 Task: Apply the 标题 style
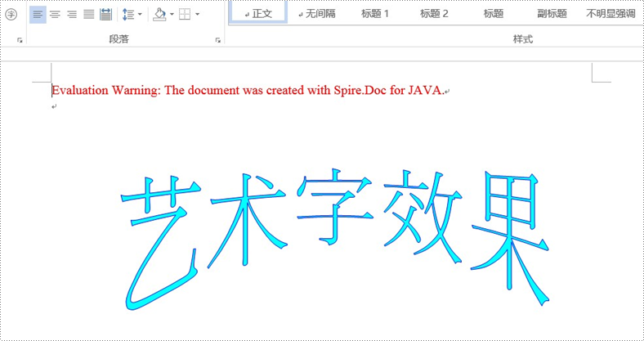pos(494,14)
